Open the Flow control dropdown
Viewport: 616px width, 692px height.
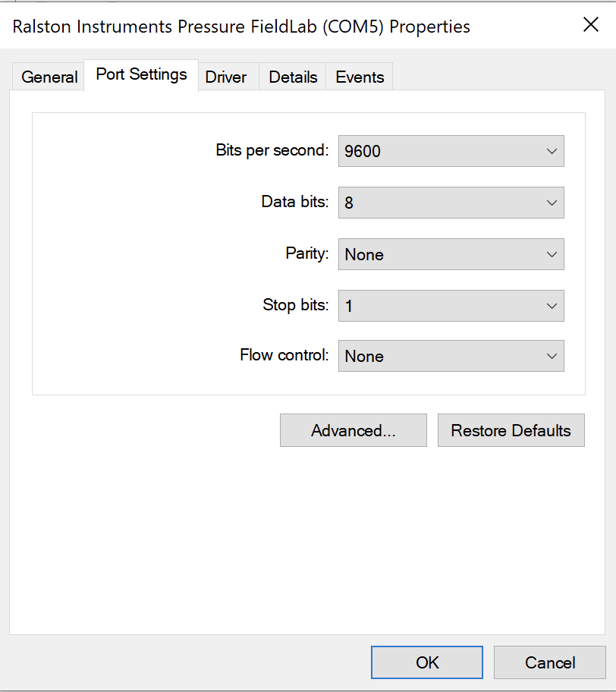coord(451,356)
